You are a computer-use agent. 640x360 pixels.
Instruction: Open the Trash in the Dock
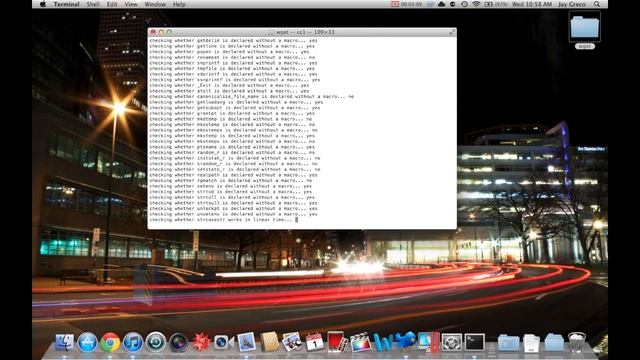click(x=577, y=342)
